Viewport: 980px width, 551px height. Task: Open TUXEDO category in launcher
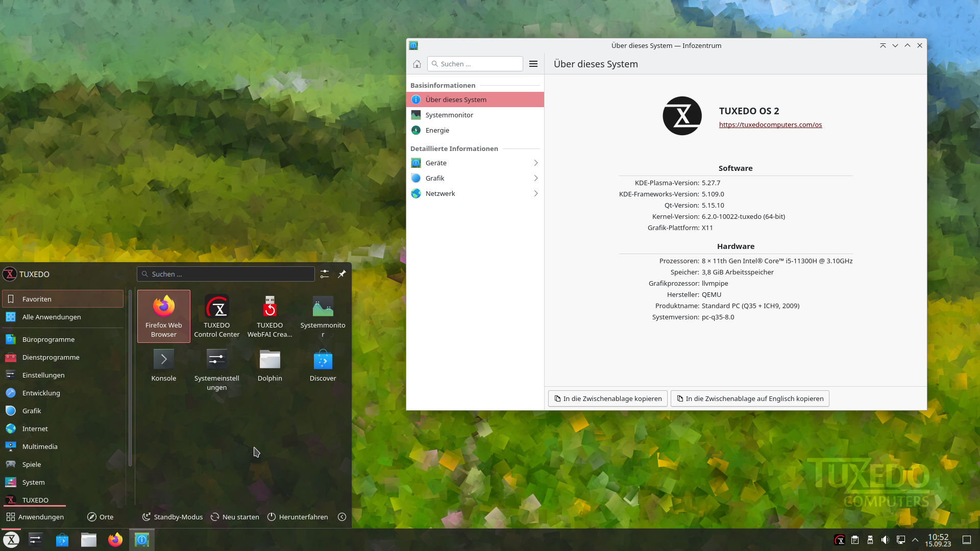pyautogui.click(x=63, y=499)
